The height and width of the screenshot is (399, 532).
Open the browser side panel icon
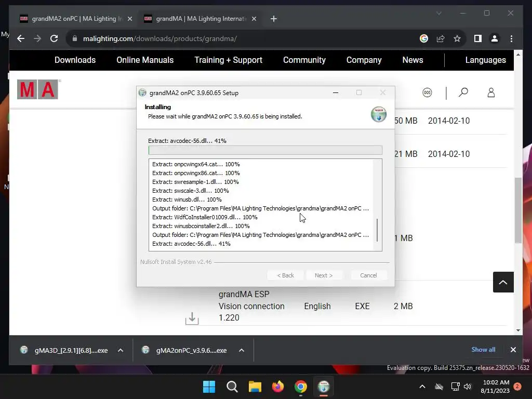coord(478,38)
